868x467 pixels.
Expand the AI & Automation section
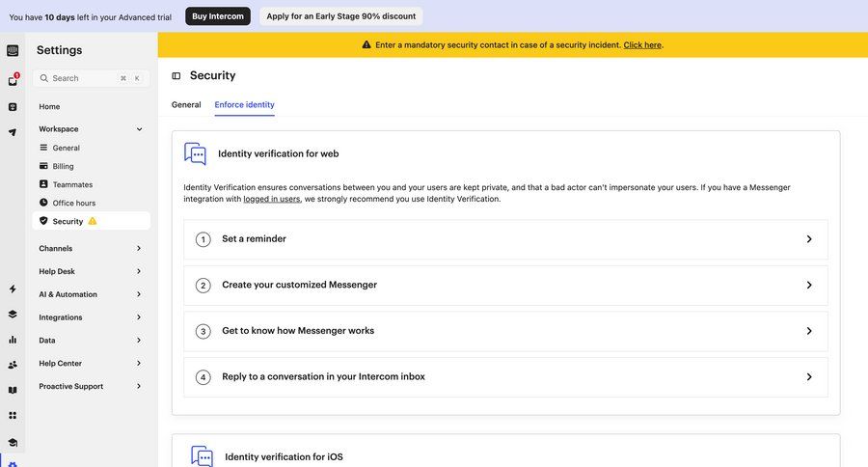click(139, 294)
